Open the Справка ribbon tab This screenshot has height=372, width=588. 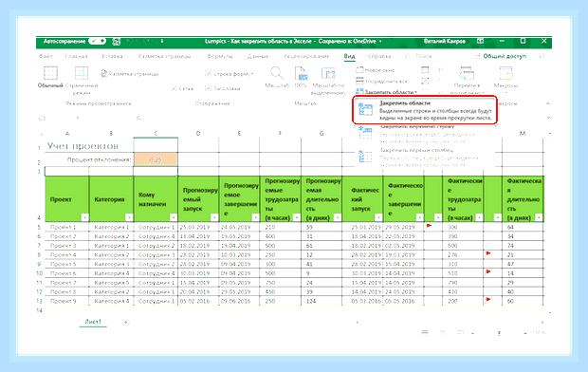click(x=379, y=56)
